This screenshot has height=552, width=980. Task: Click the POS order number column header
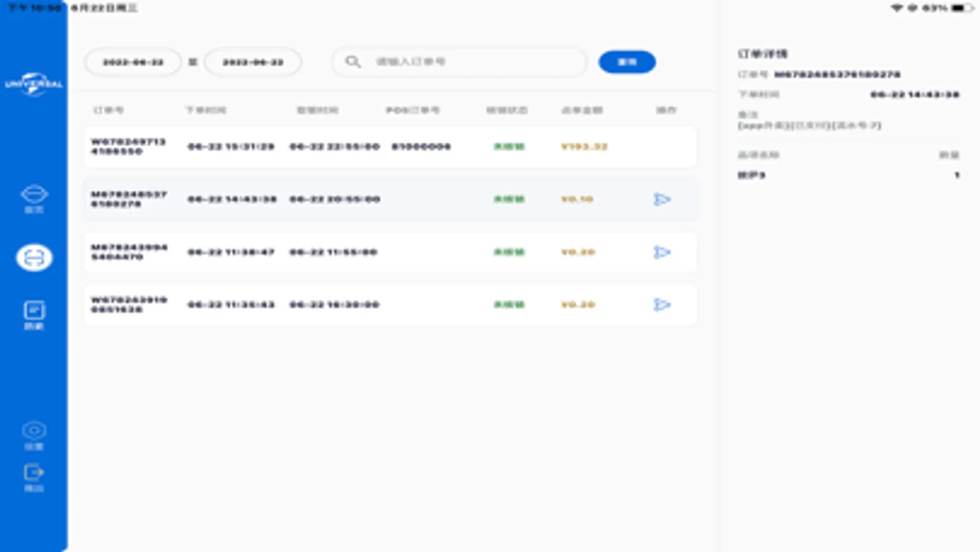pos(412,110)
